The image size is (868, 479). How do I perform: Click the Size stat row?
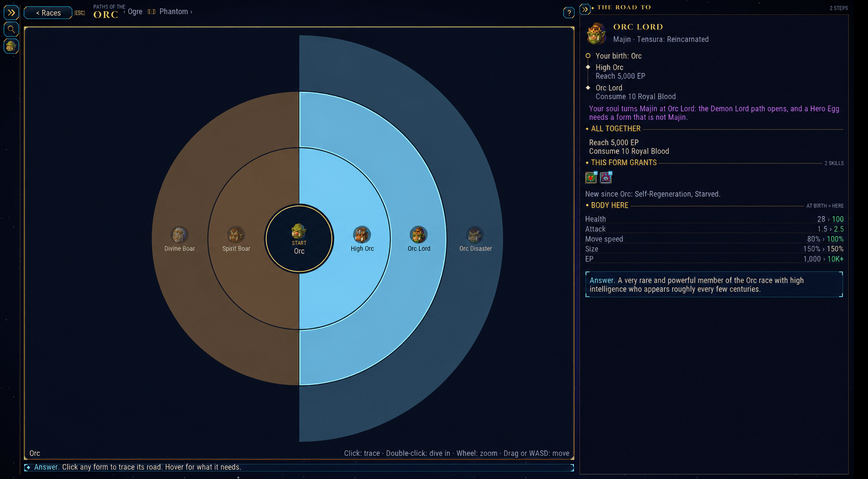[714, 249]
